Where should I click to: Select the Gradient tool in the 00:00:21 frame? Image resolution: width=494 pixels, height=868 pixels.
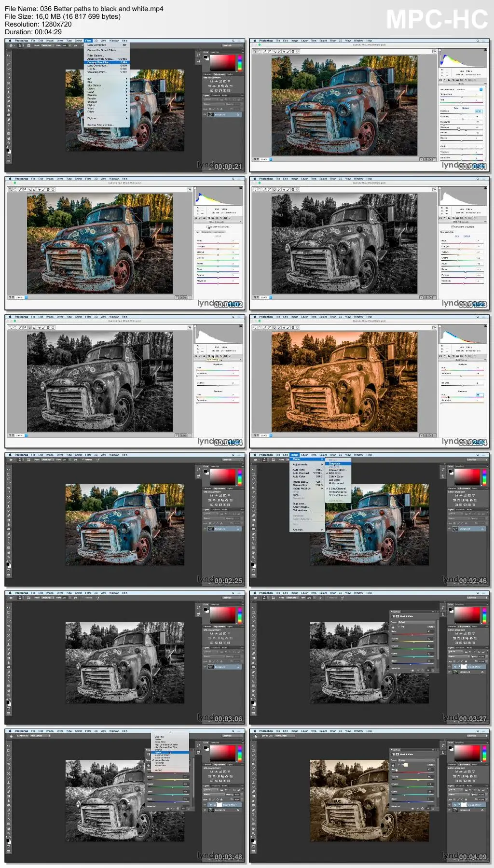pos(8,106)
